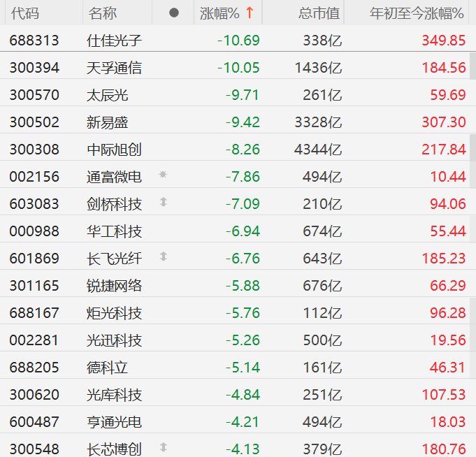
Task: Click year-to-date value 185.23
Action: pos(444,259)
